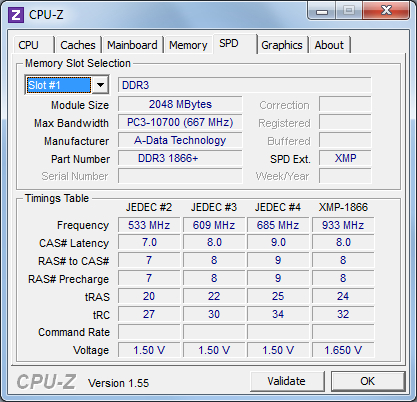Click the CPU-Z purple Z logo icon
Screen dimensions: 417x402
point(16,15)
